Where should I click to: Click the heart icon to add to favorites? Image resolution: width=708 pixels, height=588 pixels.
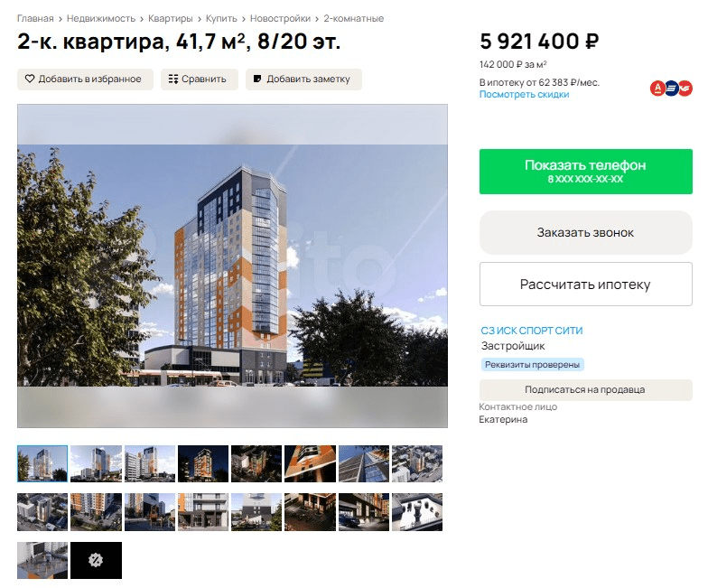tap(30, 79)
